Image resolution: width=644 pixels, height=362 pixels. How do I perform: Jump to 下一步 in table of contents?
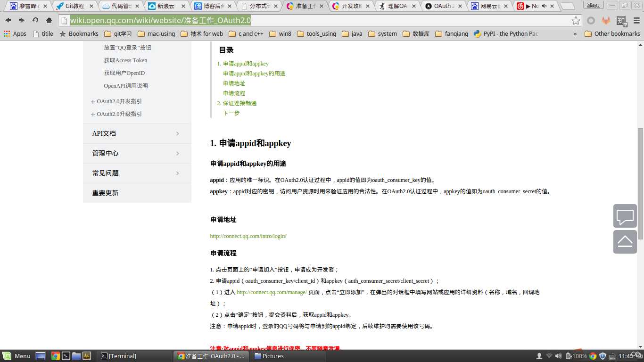[x=231, y=113]
